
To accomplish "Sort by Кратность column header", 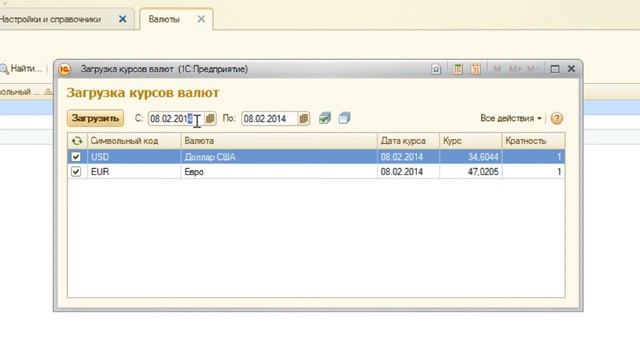I will tap(533, 141).
